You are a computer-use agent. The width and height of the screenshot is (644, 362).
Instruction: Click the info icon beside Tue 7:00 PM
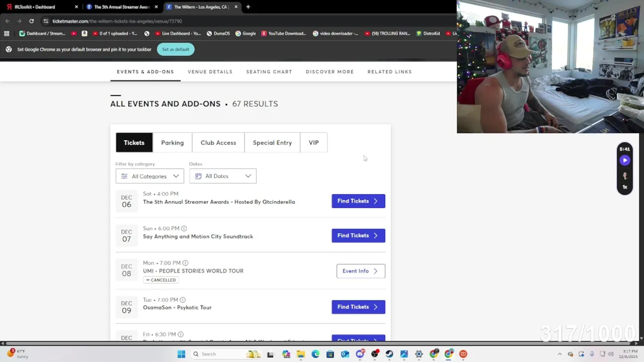click(x=183, y=300)
